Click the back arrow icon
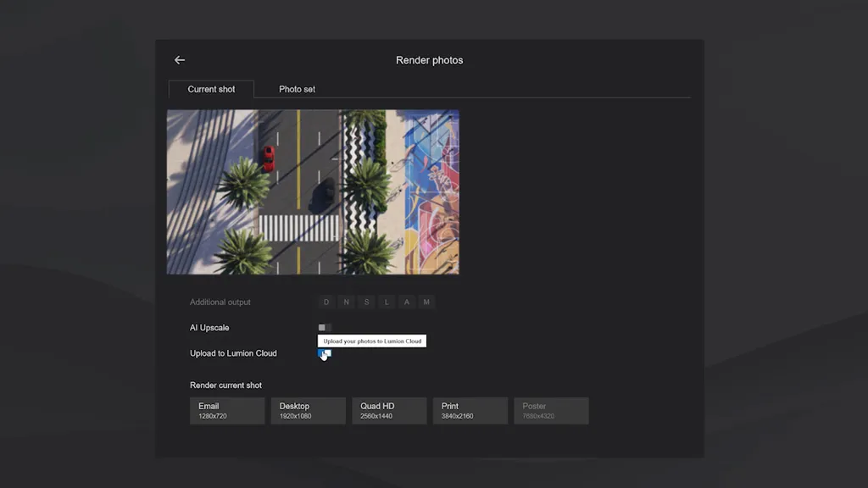 pyautogui.click(x=180, y=60)
